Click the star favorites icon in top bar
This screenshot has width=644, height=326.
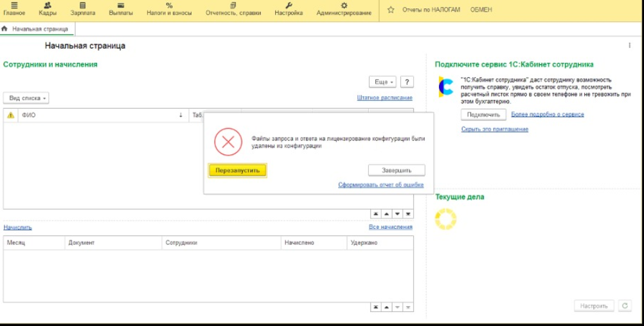(x=391, y=10)
